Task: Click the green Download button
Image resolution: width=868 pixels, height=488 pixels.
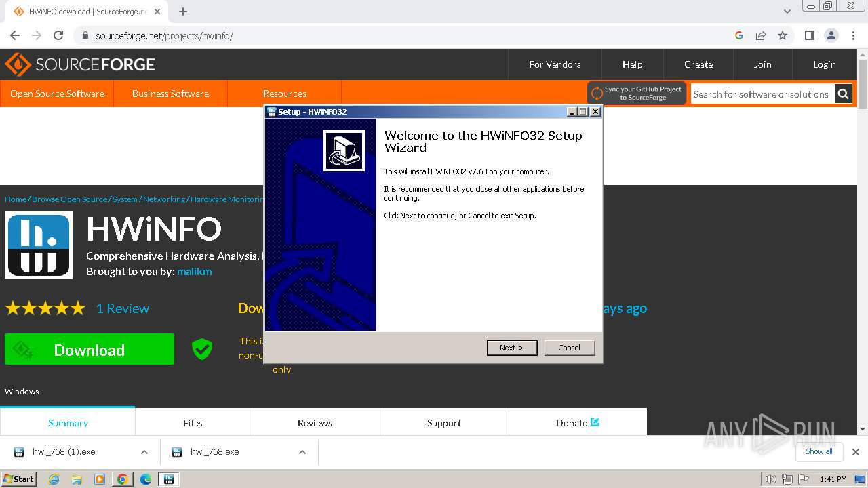Action: [x=90, y=350]
